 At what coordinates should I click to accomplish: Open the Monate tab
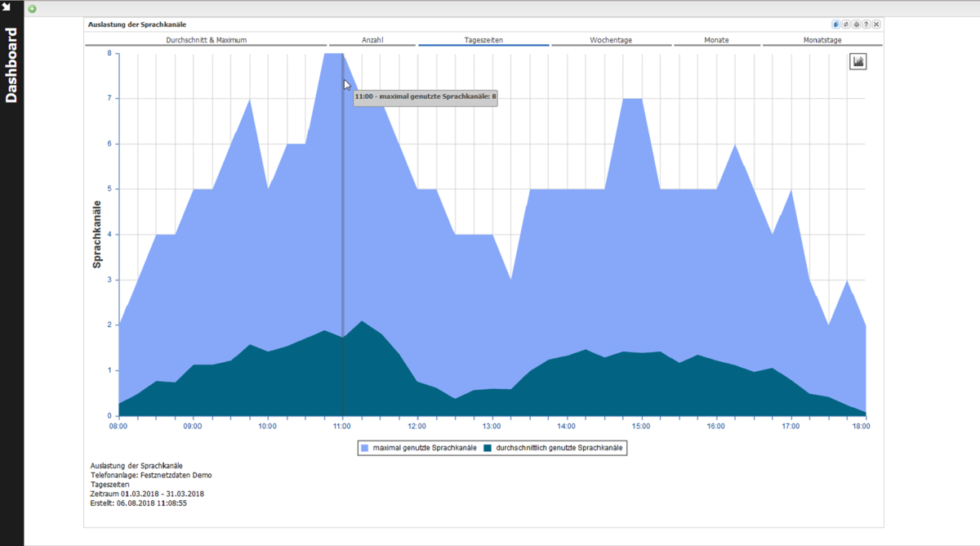(716, 39)
